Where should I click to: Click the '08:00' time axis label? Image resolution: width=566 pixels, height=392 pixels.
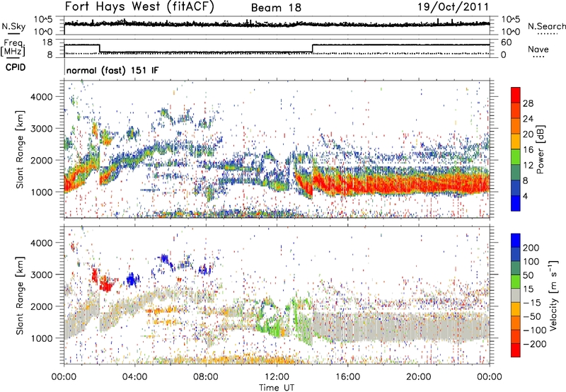click(x=206, y=377)
